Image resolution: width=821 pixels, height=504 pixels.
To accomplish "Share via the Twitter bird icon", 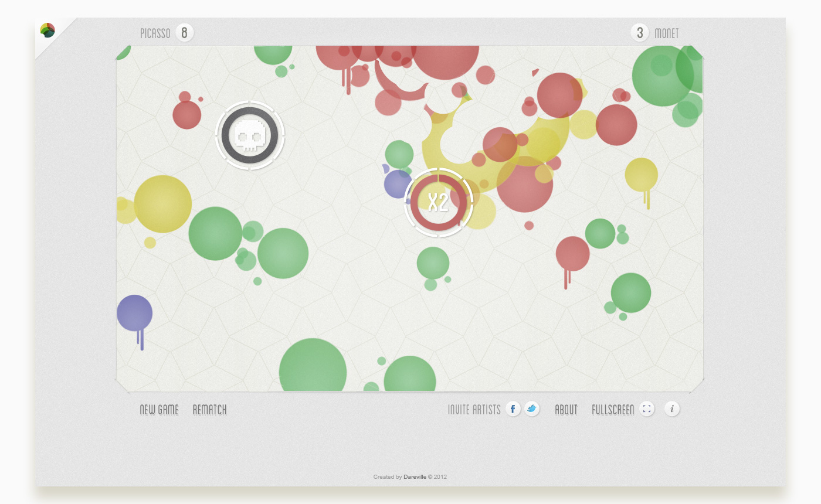I will tap(532, 409).
